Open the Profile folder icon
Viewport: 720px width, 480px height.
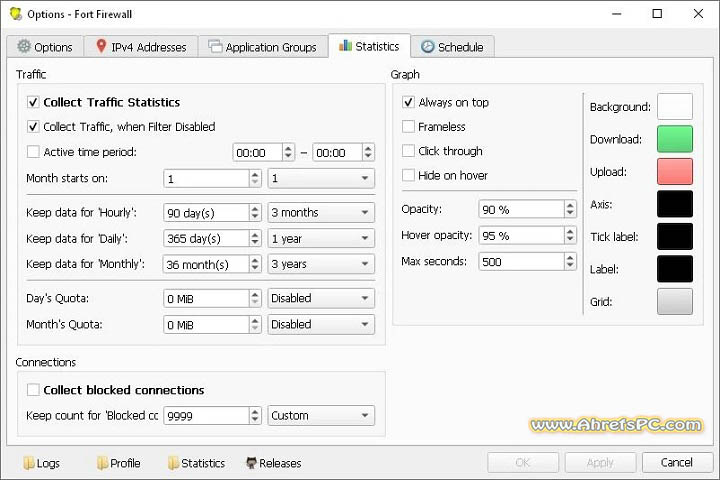(102, 463)
